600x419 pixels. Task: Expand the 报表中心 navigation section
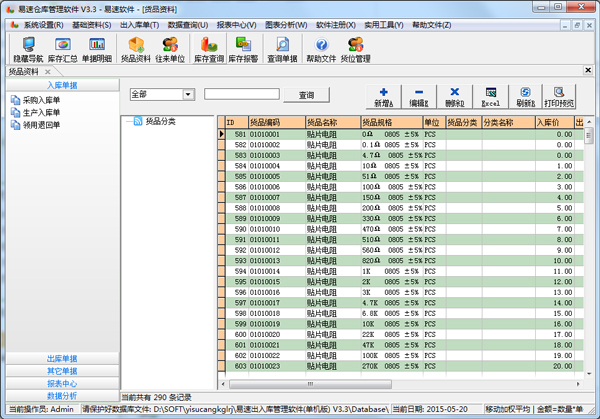coord(62,382)
